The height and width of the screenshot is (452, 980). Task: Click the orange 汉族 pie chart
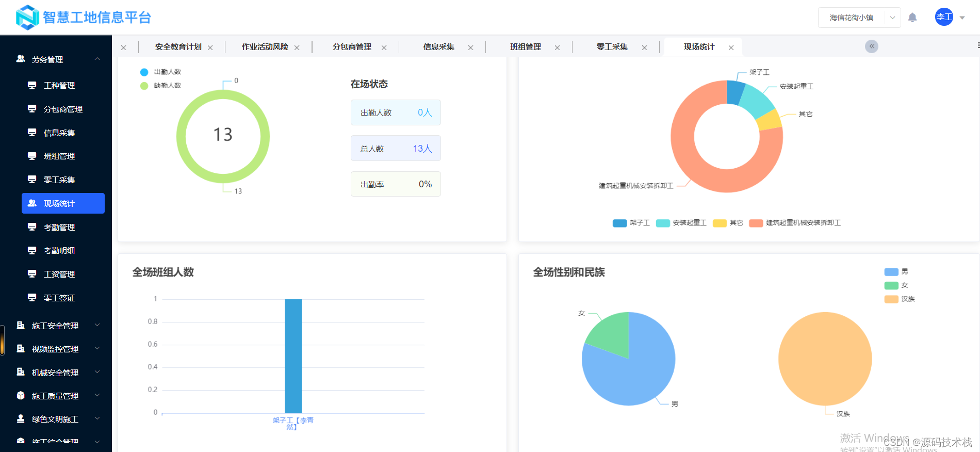(x=825, y=359)
